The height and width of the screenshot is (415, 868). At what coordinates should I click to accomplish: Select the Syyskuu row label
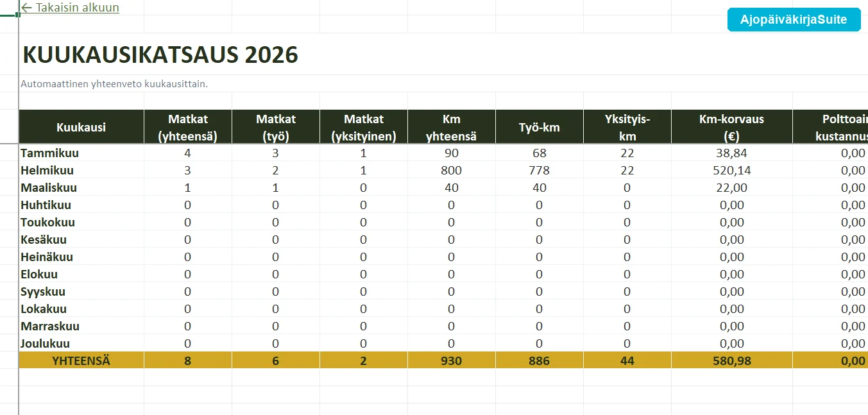coord(44,292)
